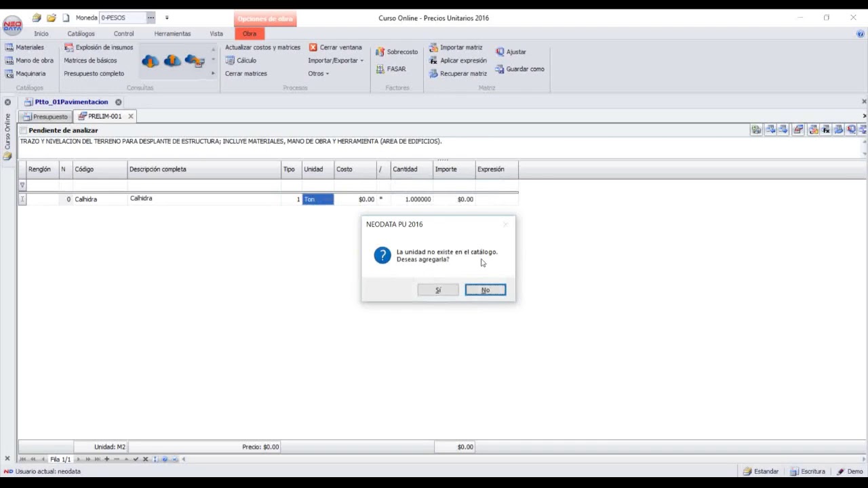Click Cerrar matrices
This screenshot has width=868, height=488.
click(246, 73)
